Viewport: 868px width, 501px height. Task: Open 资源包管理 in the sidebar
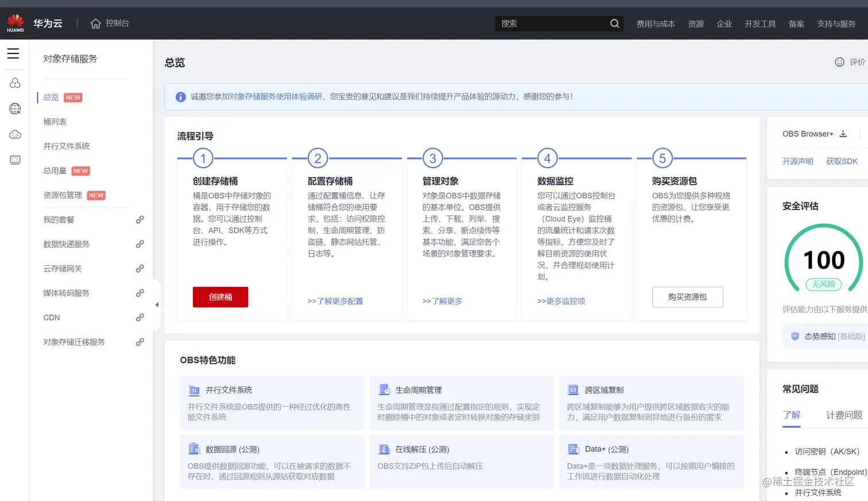[63, 195]
